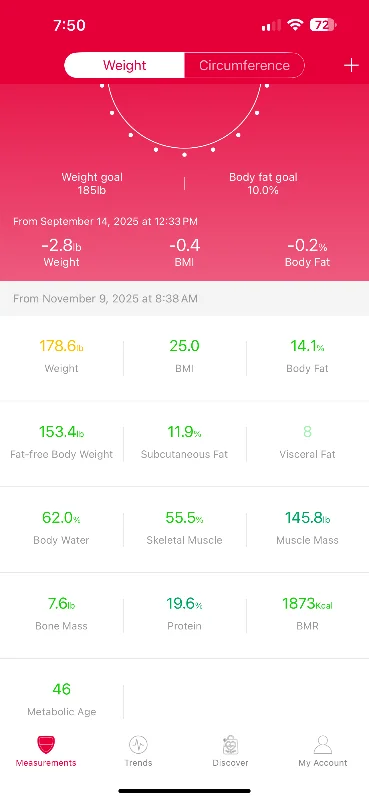Select the Weight segment
This screenshot has width=369, height=800.
click(125, 65)
